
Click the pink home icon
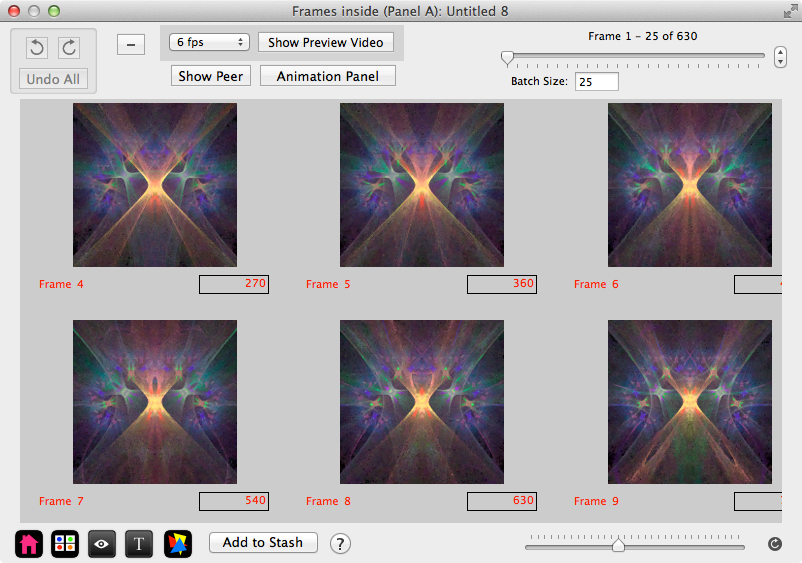pyautogui.click(x=29, y=544)
